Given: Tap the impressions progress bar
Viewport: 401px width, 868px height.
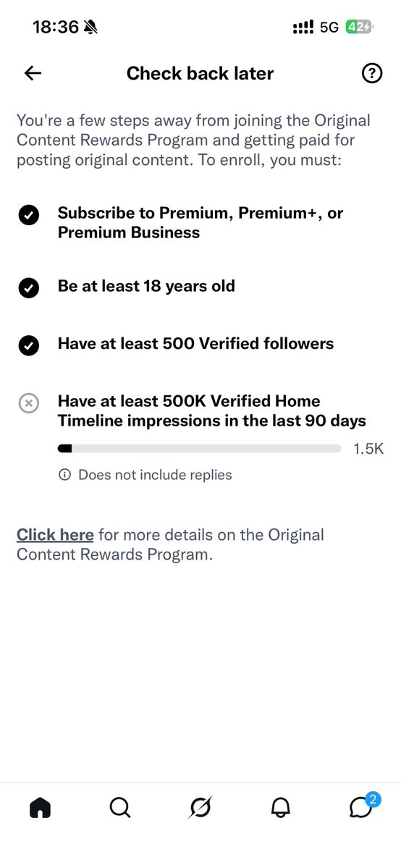Looking at the screenshot, I should click(199, 448).
